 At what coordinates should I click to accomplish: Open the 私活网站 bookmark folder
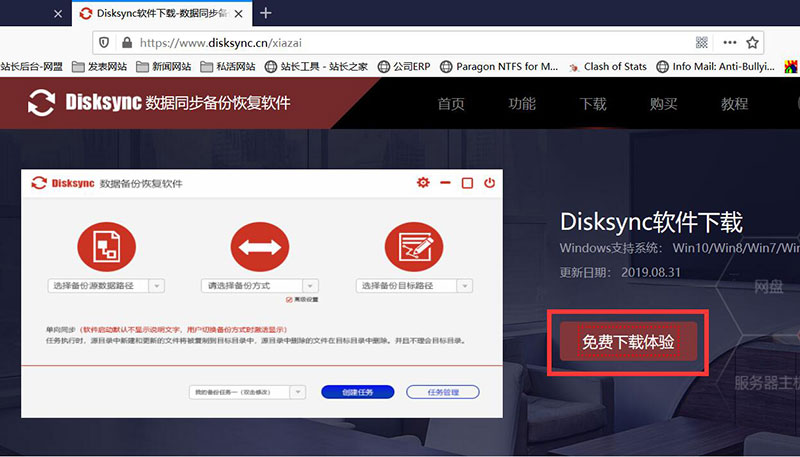(228, 67)
